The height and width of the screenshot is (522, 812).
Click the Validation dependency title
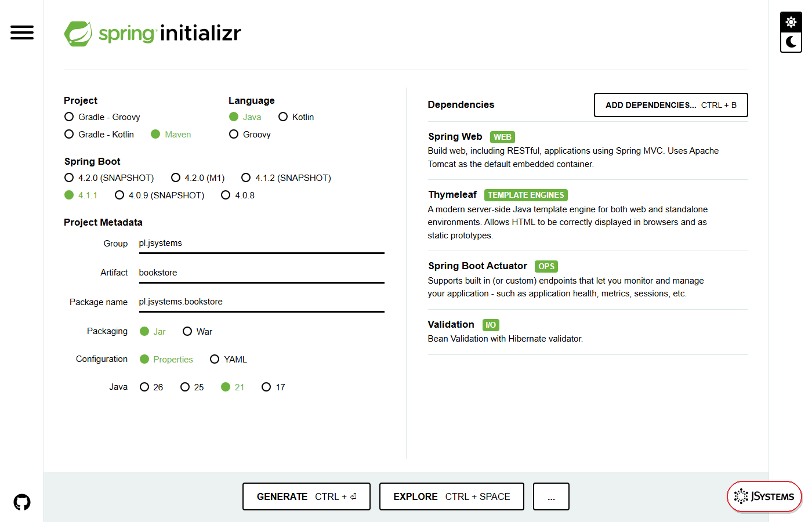pos(451,325)
